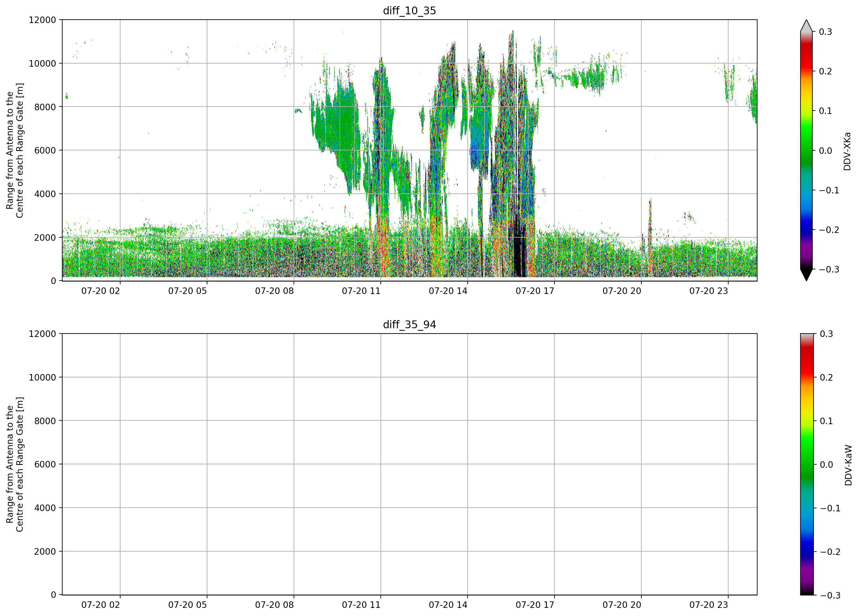Click the 4000 tick label on bottom plot
This screenshot has width=859, height=616.
[x=45, y=508]
